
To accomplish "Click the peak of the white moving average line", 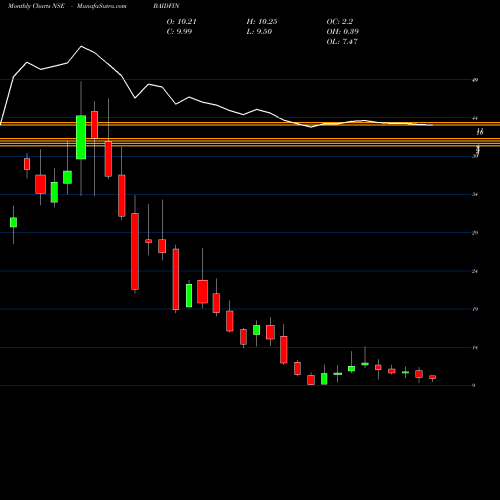I will coord(81,46).
